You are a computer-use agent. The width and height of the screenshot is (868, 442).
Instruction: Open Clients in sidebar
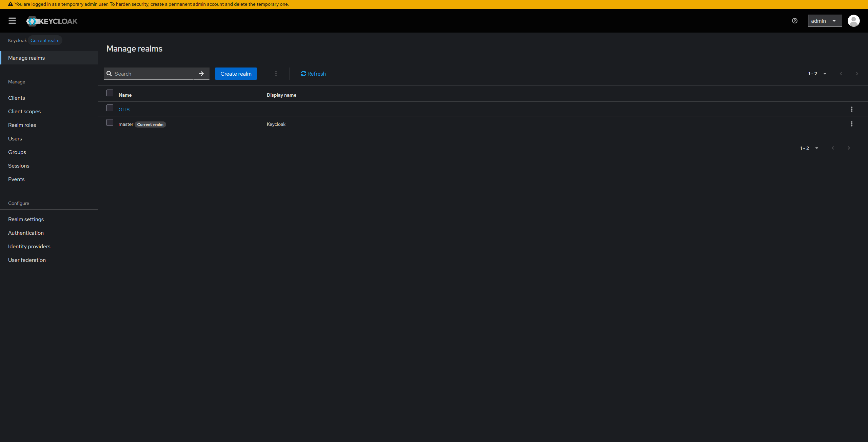point(49,98)
